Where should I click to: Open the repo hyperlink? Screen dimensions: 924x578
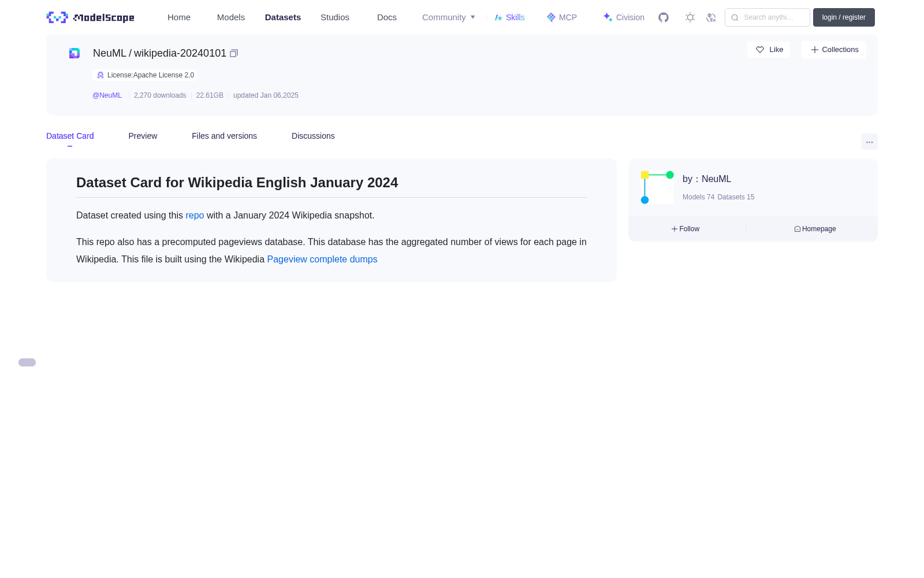195,215
